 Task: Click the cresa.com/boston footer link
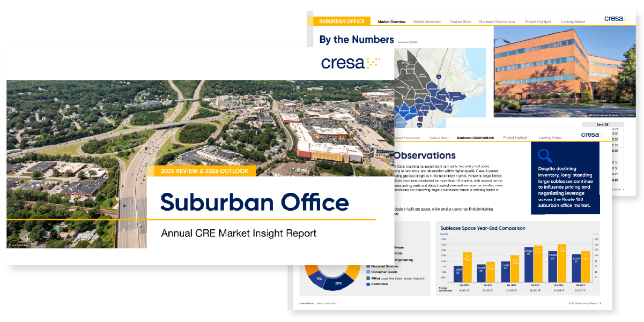(x=326, y=303)
